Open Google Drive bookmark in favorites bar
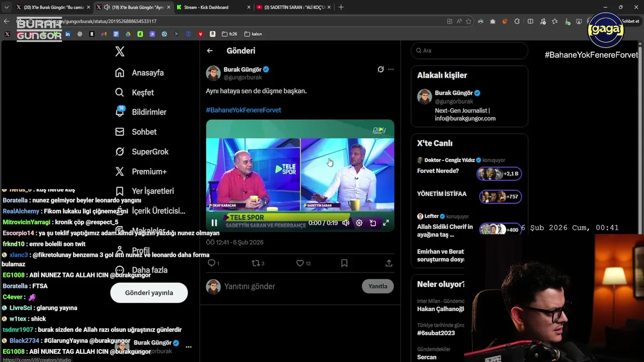Viewport: 644px width, 362px height. pos(128,34)
